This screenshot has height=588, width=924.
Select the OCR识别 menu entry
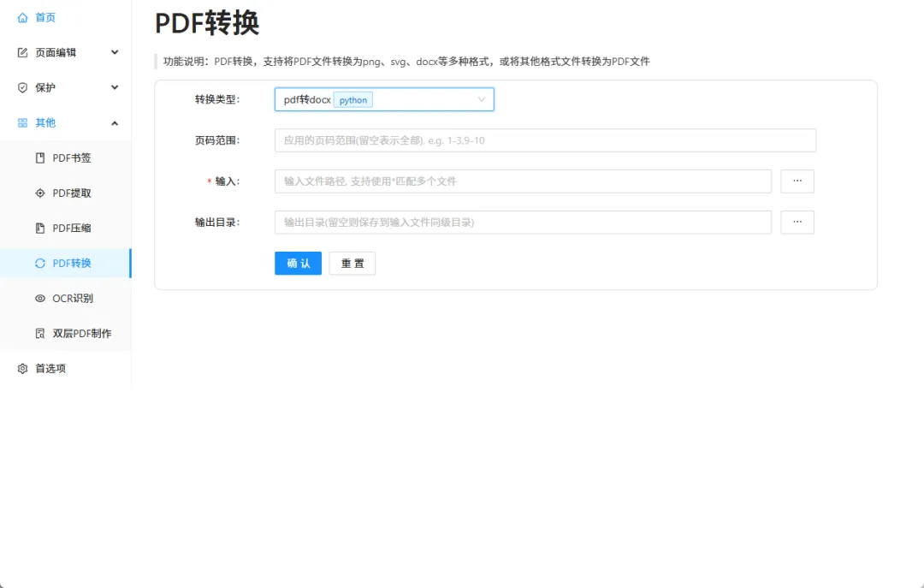[65, 299]
